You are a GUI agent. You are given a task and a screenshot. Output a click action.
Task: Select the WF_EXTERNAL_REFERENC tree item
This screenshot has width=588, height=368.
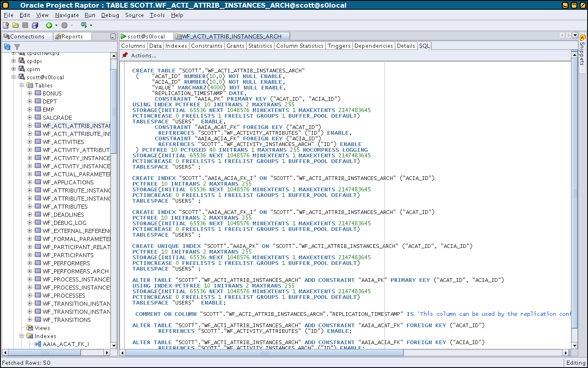coord(76,231)
